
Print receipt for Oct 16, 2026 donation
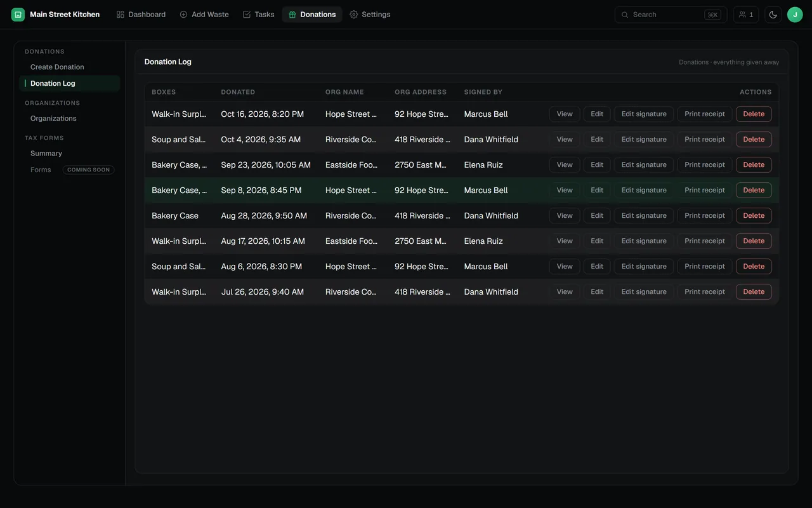(705, 114)
